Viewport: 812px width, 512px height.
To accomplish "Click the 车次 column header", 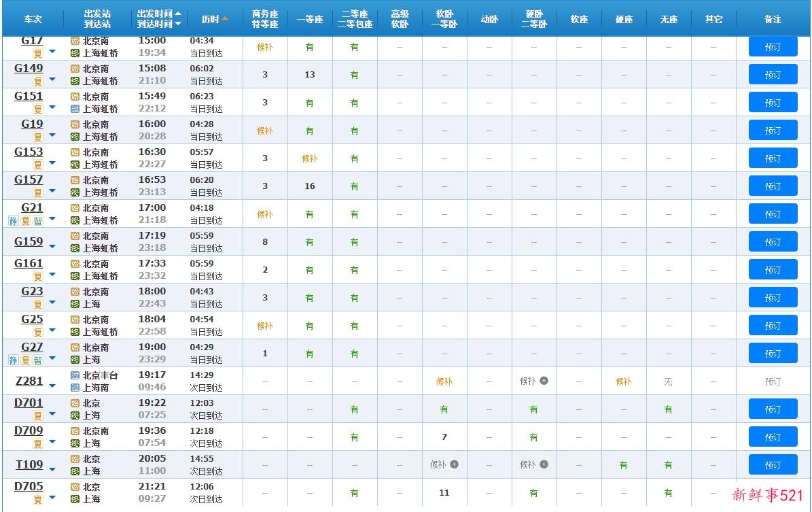I will coord(33,19).
